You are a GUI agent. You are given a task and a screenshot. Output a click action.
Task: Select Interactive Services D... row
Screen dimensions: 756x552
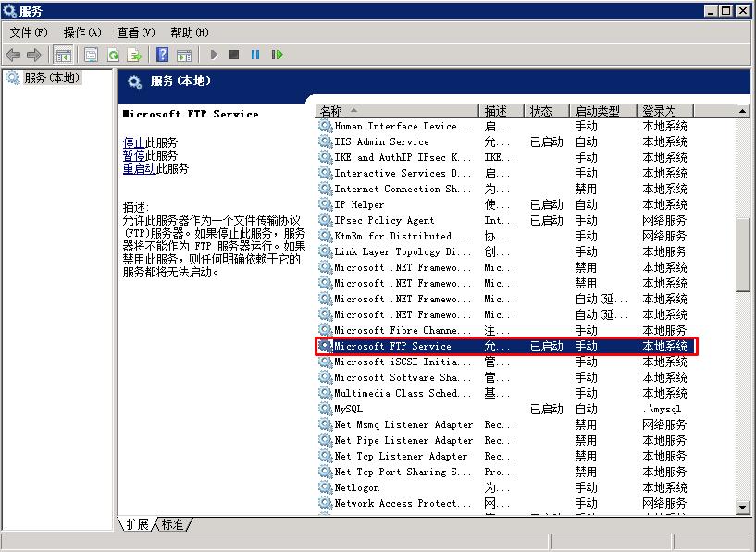tap(505, 174)
